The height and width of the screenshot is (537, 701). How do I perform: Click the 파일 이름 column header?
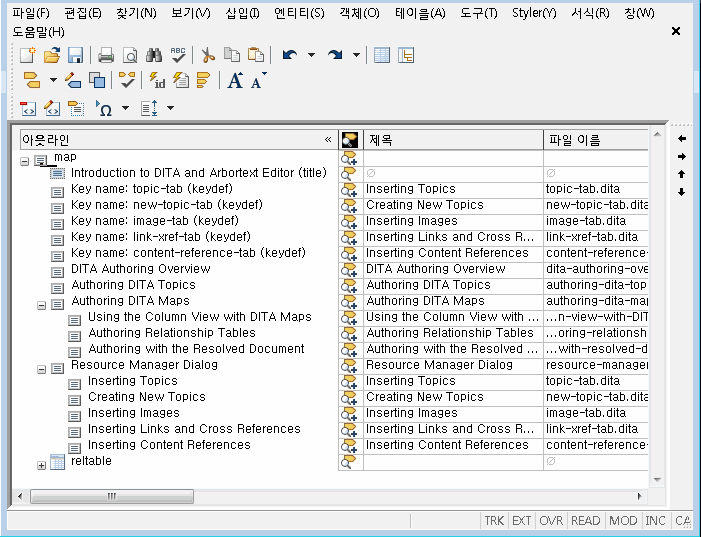(596, 140)
